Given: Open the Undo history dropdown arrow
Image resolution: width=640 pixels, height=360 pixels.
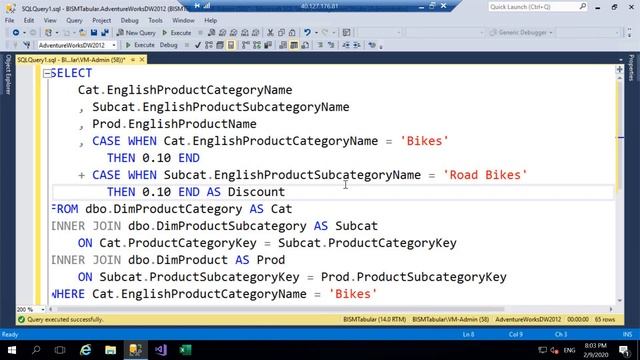Looking at the screenshot, I should coord(316,33).
